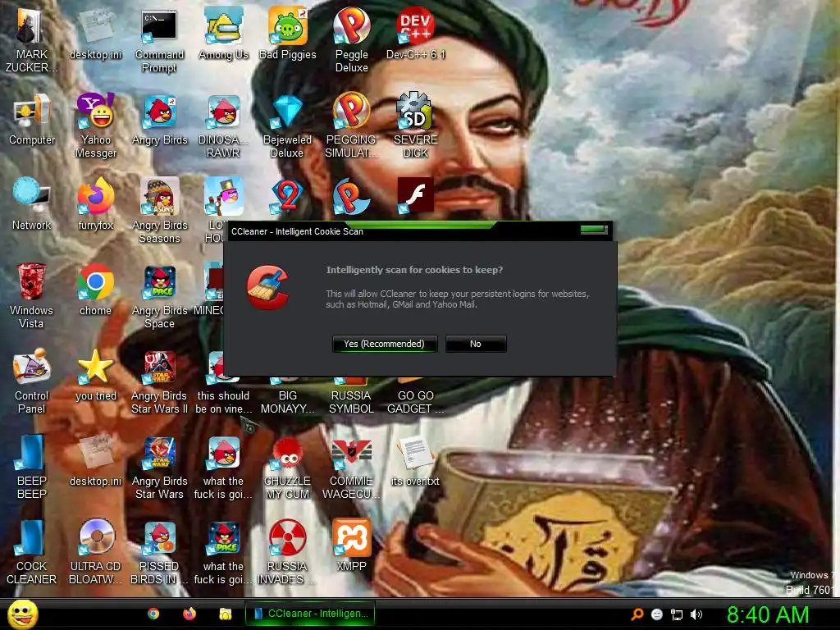840x630 pixels.
Task: Select the PISSED BIRDS IN... icon
Action: 160,552
